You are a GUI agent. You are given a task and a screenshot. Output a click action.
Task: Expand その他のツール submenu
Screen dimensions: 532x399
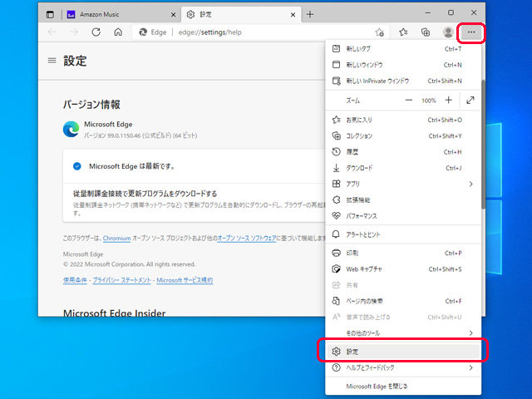(x=403, y=332)
